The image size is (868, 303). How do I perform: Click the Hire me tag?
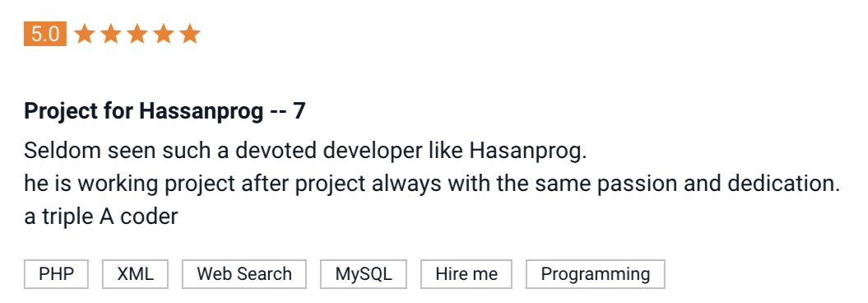click(466, 273)
